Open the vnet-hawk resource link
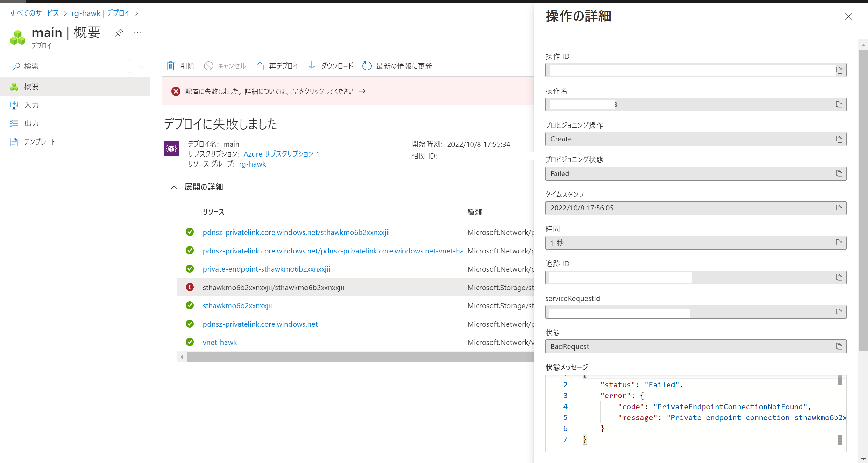 tap(220, 342)
